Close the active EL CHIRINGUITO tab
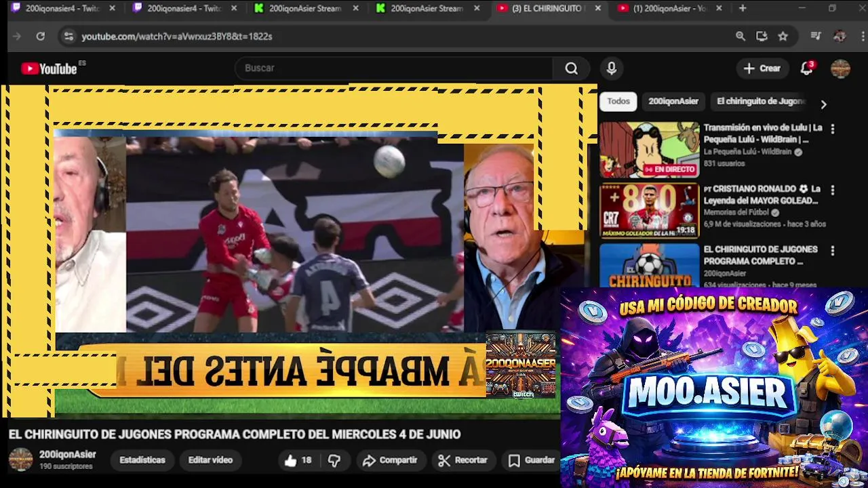 tap(597, 8)
